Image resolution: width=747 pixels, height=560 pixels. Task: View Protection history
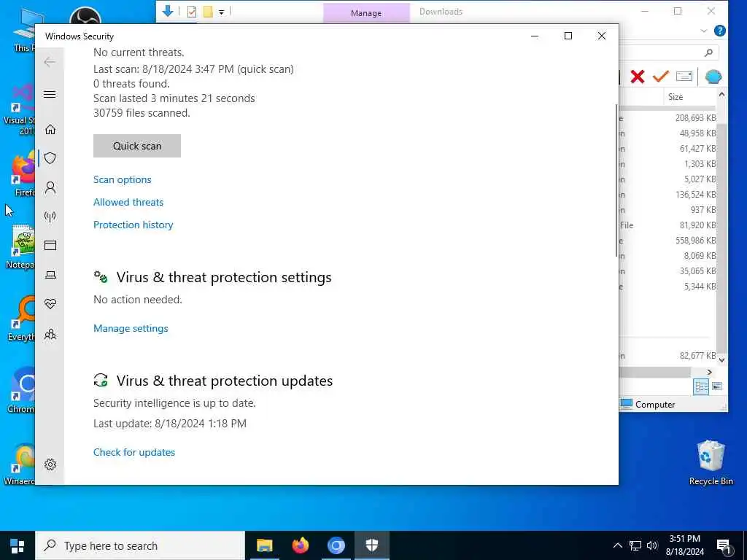coord(133,225)
